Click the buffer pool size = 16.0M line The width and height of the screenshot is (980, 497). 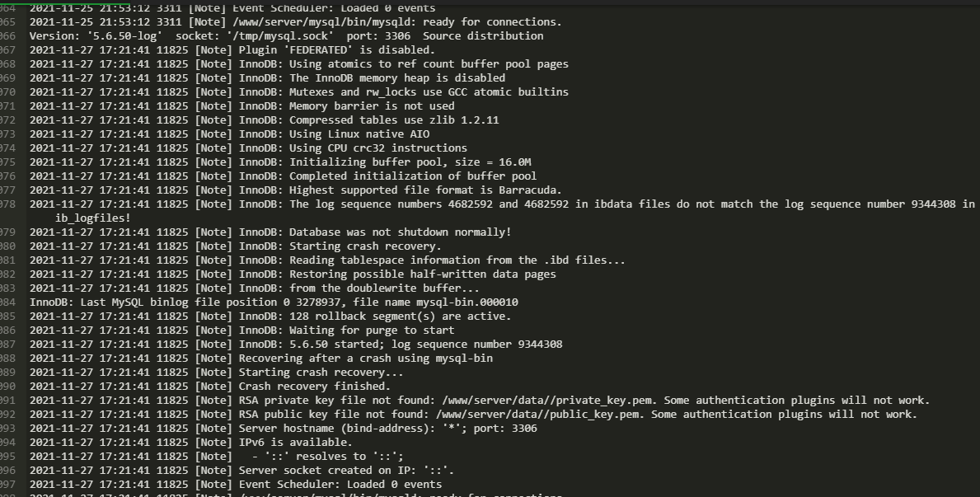[x=280, y=162]
